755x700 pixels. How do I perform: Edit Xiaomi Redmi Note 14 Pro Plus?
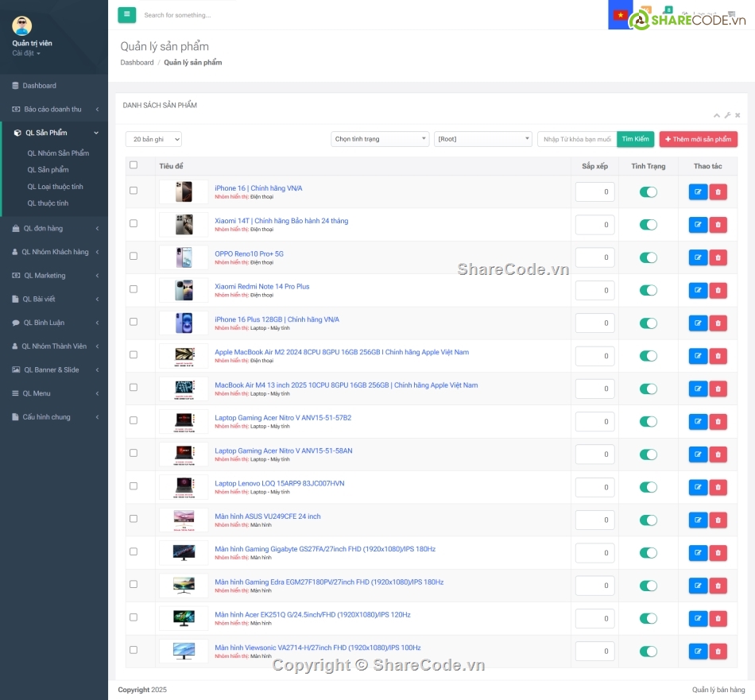698,290
